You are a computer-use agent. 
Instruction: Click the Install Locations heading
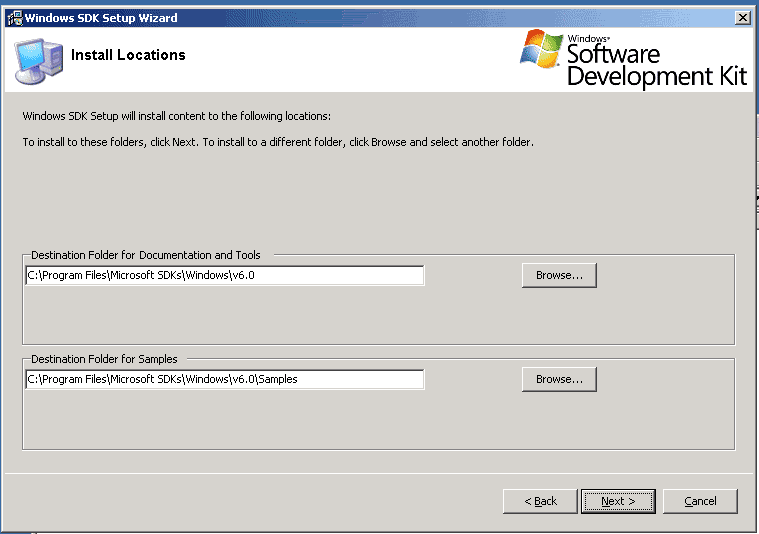click(x=128, y=55)
